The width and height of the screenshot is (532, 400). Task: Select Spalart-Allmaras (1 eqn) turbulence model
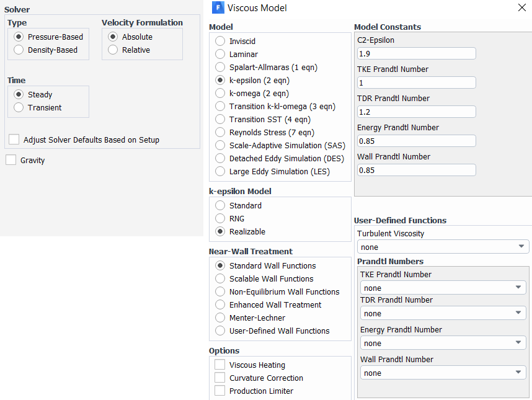[x=220, y=67]
